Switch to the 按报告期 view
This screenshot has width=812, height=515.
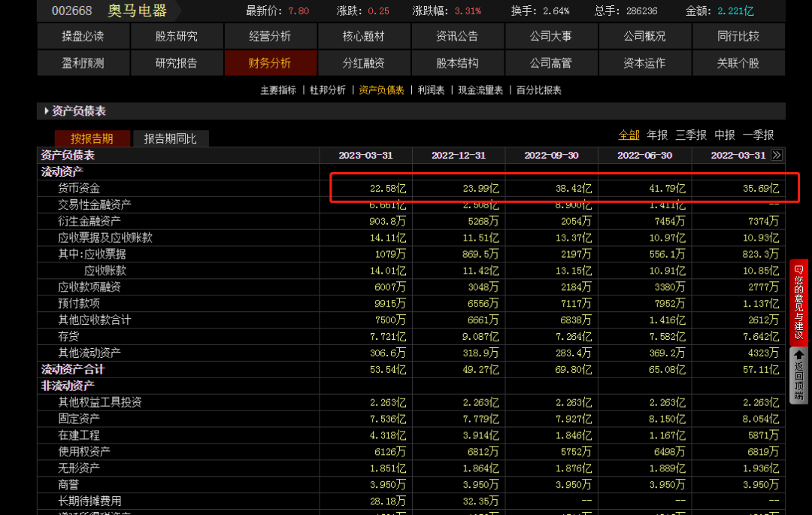[92, 138]
